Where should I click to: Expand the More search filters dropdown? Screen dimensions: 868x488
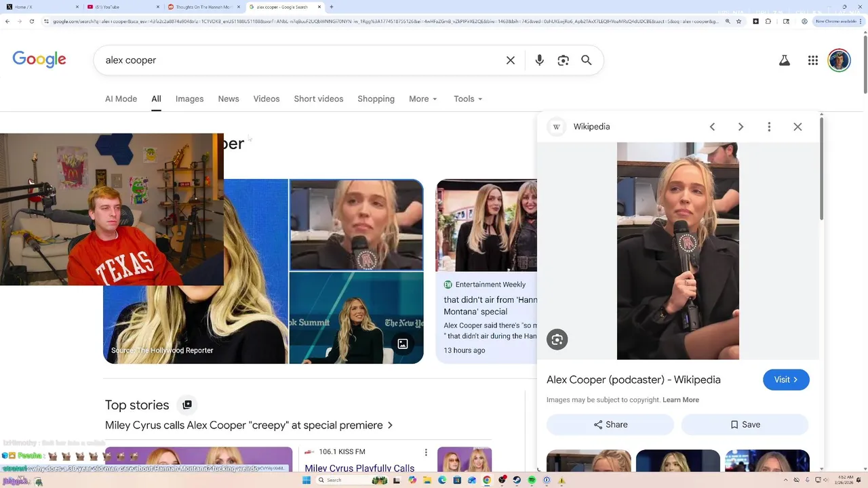423,99
